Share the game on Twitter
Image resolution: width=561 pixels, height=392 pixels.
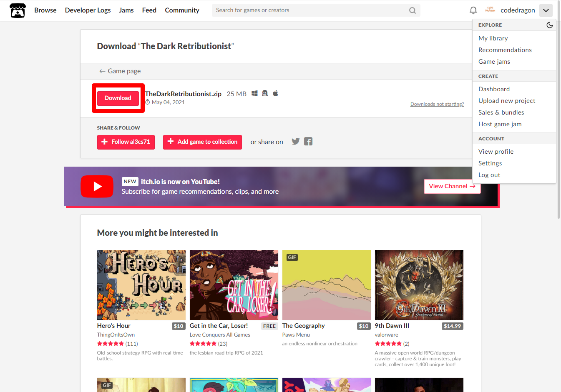point(296,141)
